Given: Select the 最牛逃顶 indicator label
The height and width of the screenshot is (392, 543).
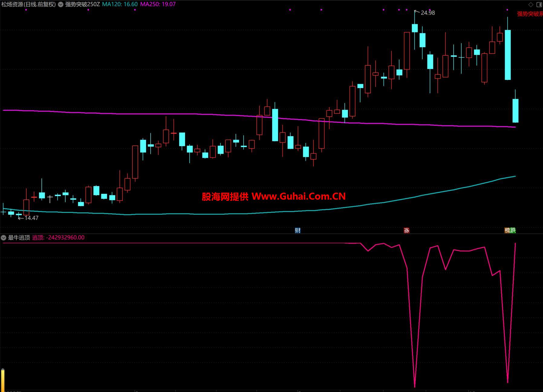Looking at the screenshot, I should (x=19, y=238).
